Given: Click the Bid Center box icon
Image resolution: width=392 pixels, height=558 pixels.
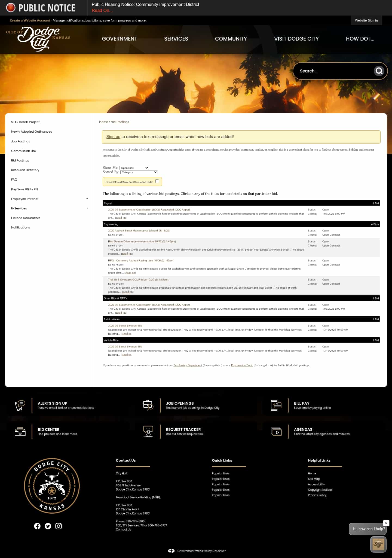Looking at the screenshot, I should click(x=20, y=431).
